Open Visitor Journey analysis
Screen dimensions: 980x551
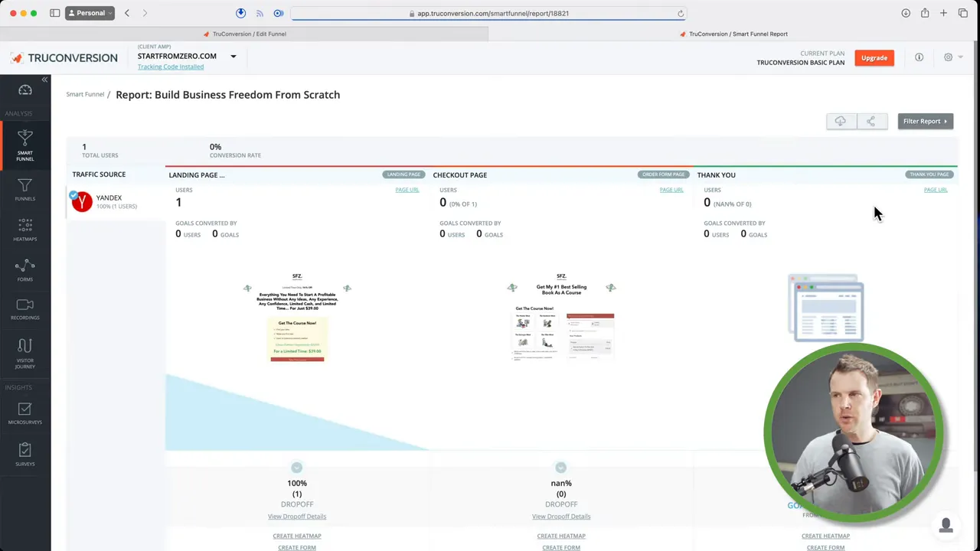pyautogui.click(x=24, y=352)
